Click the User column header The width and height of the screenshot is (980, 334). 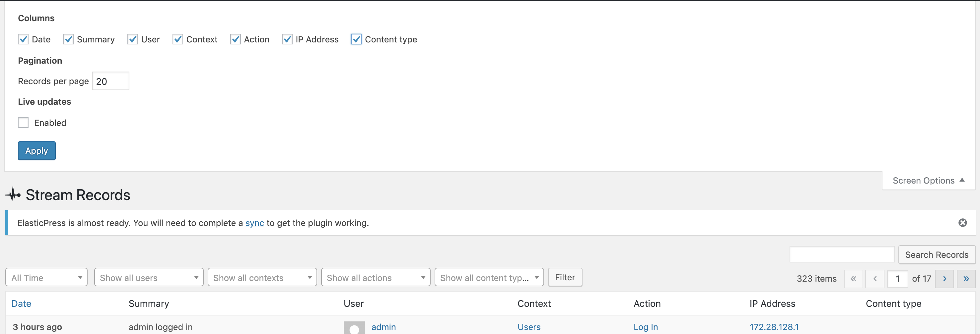[353, 304]
